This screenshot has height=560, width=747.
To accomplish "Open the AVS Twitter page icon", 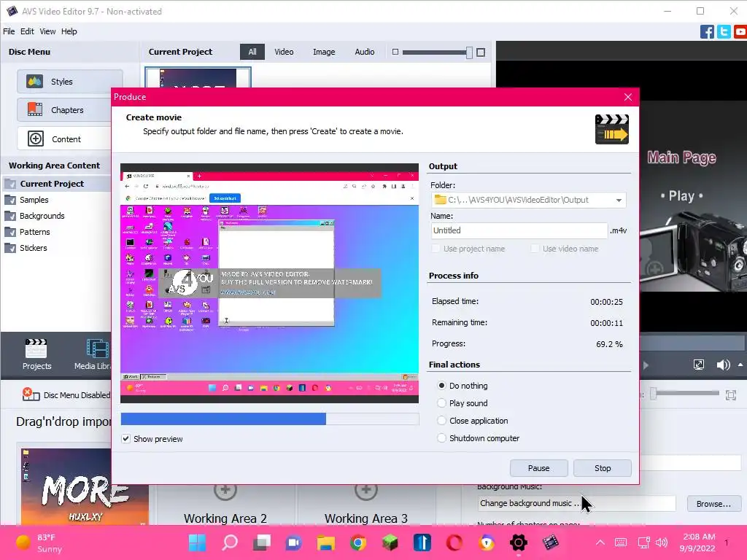I will tap(724, 32).
